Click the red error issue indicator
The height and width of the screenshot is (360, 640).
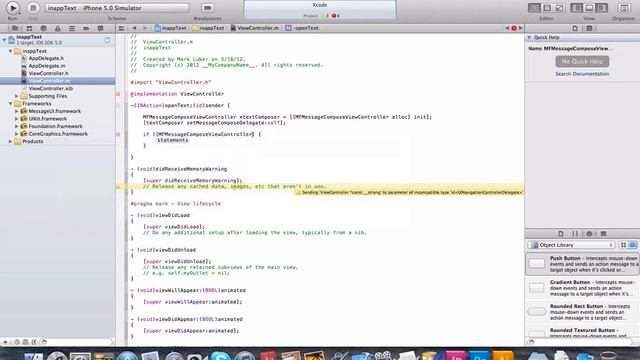tap(514, 28)
